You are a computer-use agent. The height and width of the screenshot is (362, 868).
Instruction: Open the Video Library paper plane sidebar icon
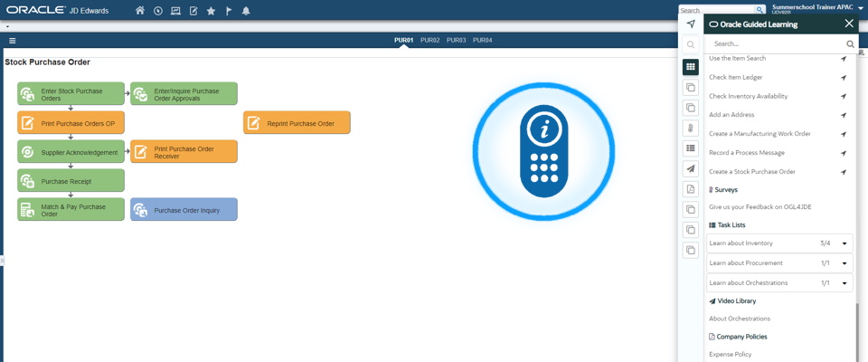coord(690,168)
